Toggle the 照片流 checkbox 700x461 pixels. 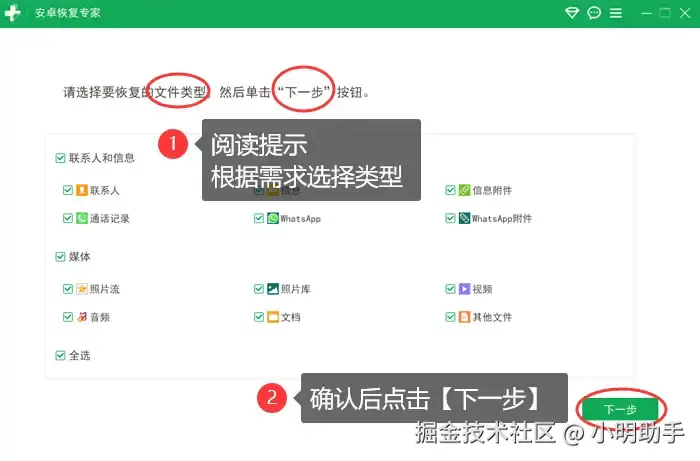[68, 289]
